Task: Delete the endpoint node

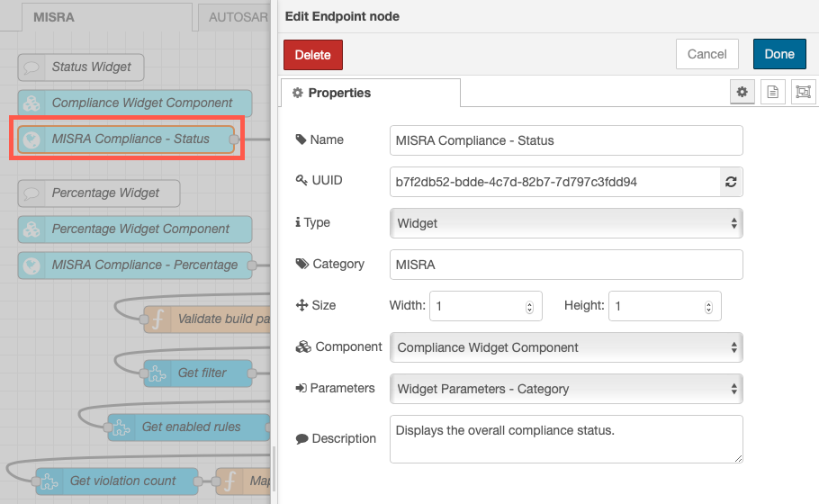Action: pos(313,55)
